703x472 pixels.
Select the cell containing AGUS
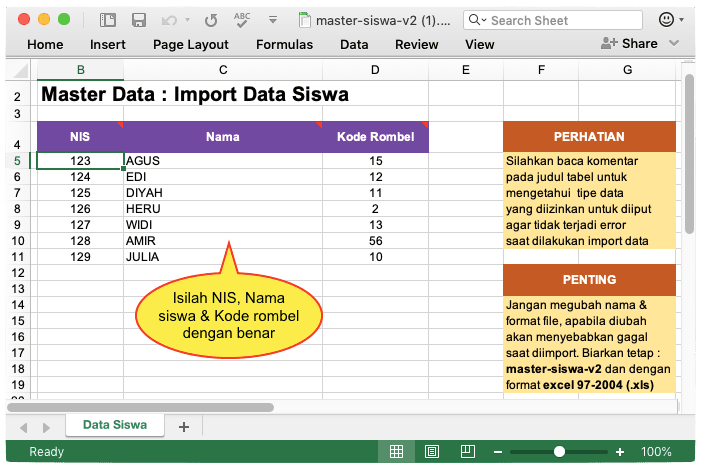[x=223, y=161]
